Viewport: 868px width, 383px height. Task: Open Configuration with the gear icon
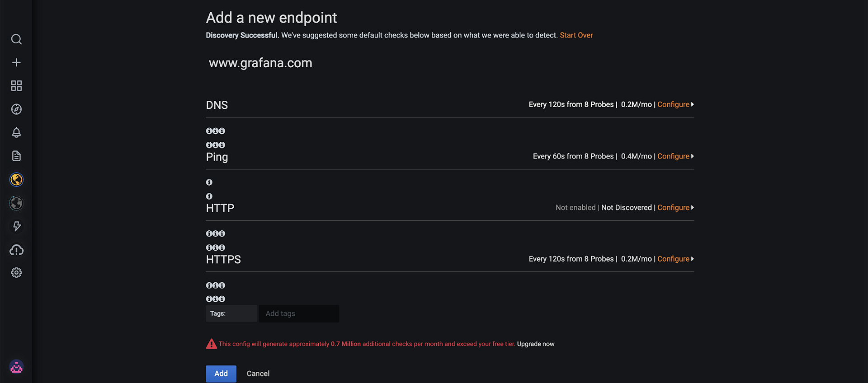pyautogui.click(x=16, y=272)
